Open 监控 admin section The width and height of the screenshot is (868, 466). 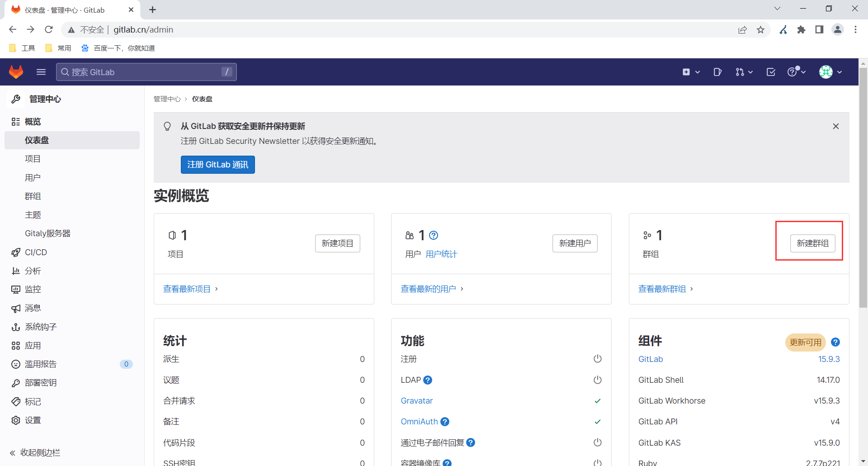point(72,290)
